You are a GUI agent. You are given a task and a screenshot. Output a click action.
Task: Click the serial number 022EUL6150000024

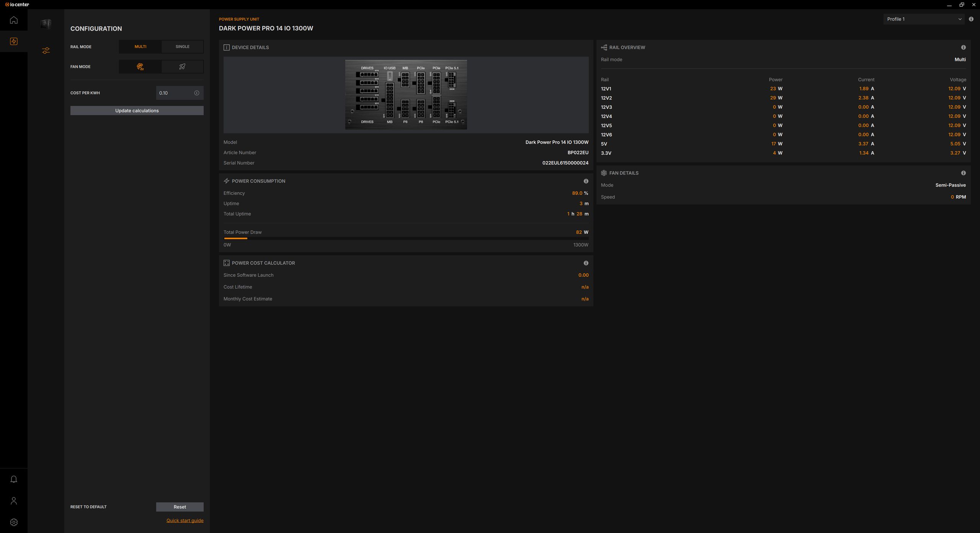[565, 163]
